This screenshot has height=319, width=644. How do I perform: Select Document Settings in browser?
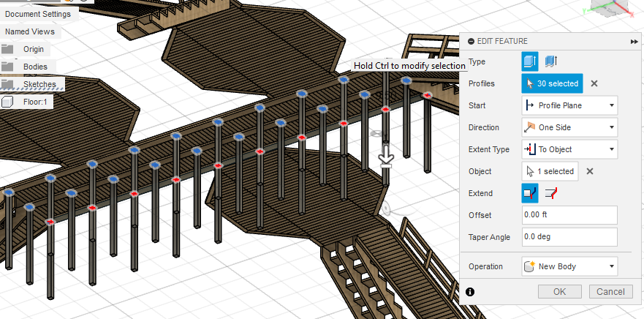click(x=38, y=14)
